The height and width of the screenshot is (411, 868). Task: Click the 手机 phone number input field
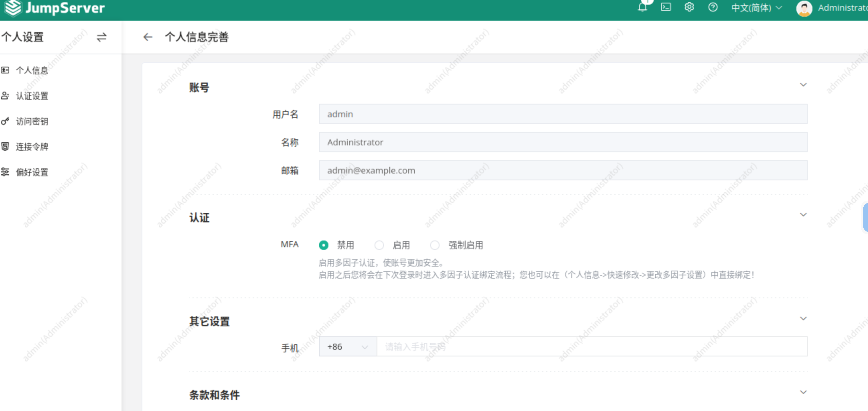point(591,347)
